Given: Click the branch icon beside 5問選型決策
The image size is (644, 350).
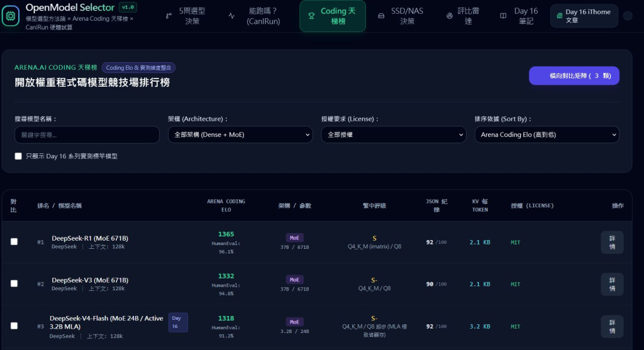Looking at the screenshot, I should pos(169,16).
